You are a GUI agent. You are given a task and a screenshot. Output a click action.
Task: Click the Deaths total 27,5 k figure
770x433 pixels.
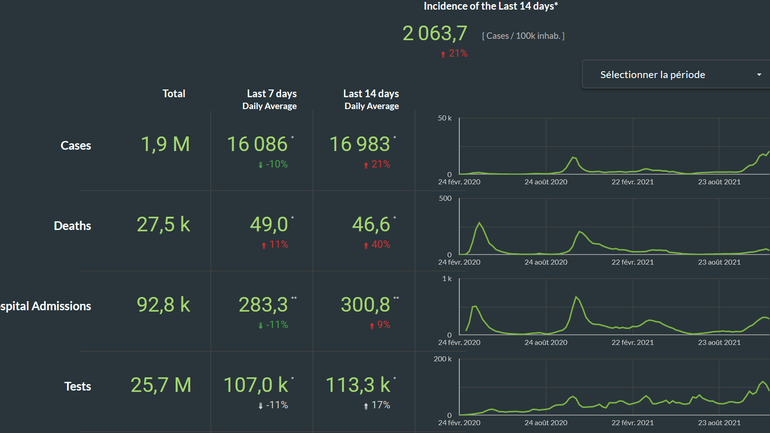(x=163, y=225)
